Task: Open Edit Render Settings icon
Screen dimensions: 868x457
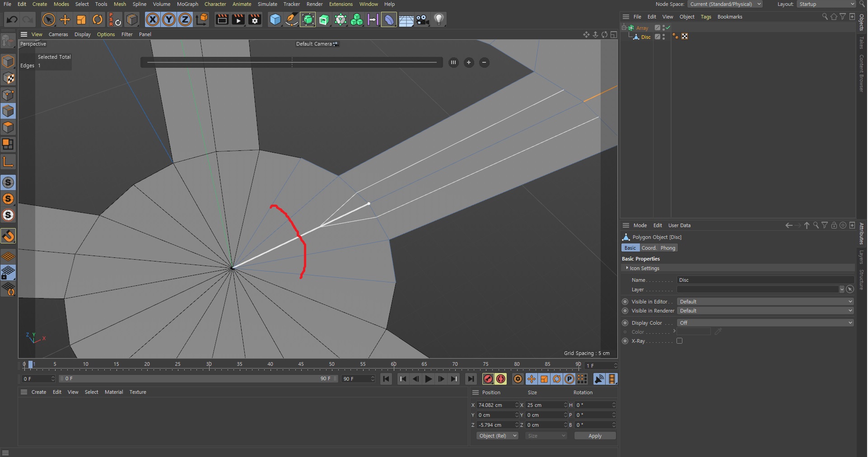Action: (x=255, y=19)
